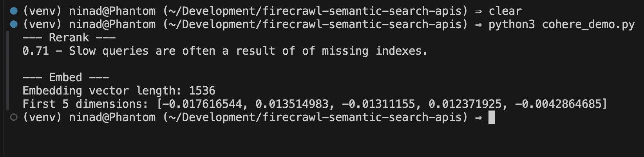The image size is (644, 157).
Task: Click the word python3 in the command
Action: pyautogui.click(x=511, y=24)
